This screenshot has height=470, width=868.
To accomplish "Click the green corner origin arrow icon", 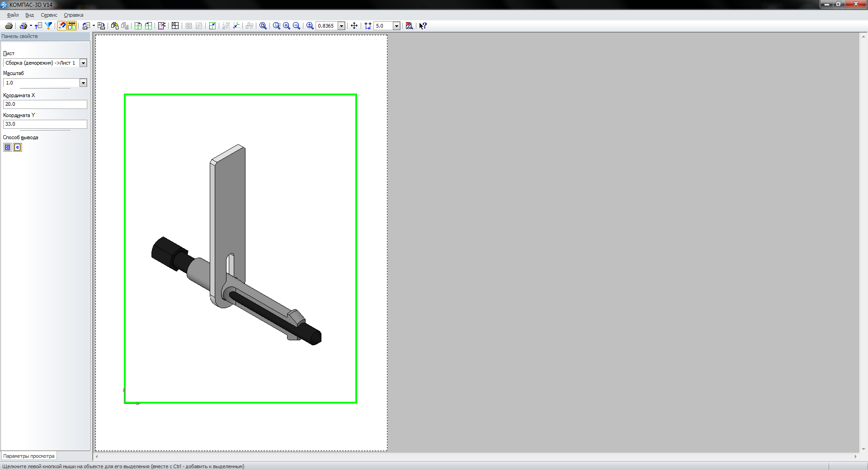I will 236,26.
